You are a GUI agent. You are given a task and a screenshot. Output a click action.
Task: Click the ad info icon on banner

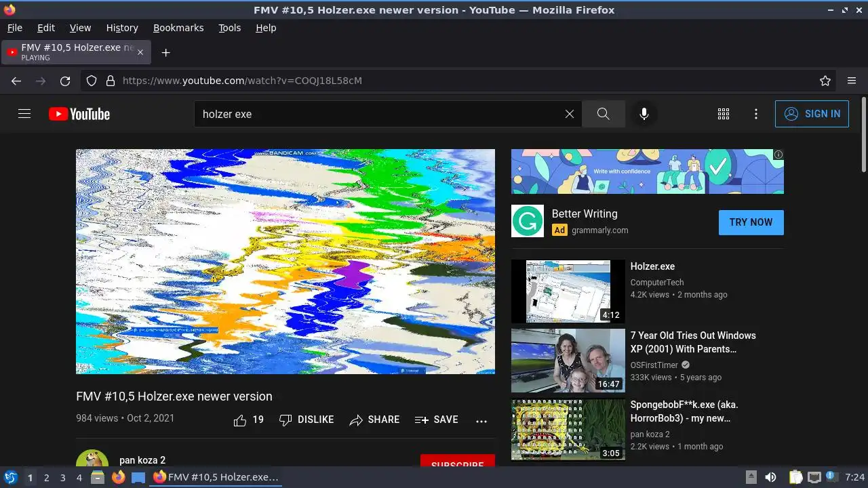pos(778,155)
